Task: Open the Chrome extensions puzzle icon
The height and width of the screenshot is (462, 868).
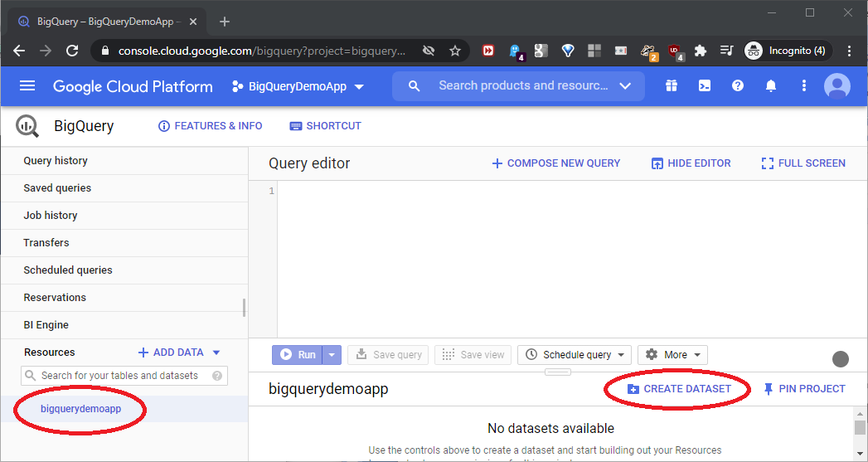Action: [x=701, y=51]
